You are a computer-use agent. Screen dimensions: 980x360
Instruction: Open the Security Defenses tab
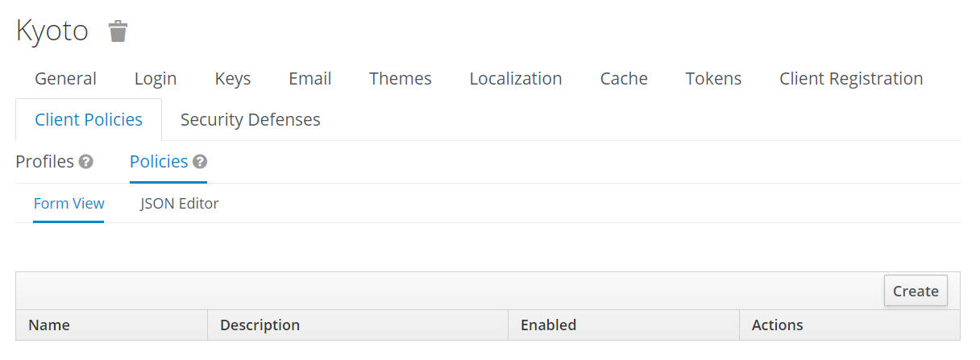coord(251,119)
